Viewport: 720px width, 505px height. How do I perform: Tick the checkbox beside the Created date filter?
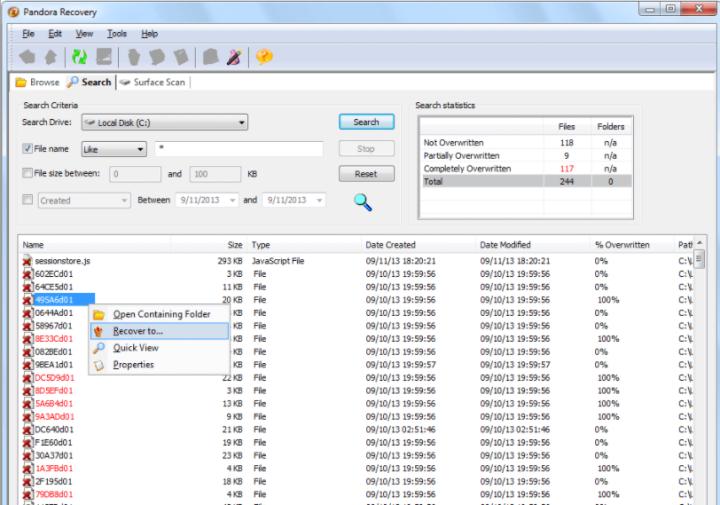tap(27, 200)
